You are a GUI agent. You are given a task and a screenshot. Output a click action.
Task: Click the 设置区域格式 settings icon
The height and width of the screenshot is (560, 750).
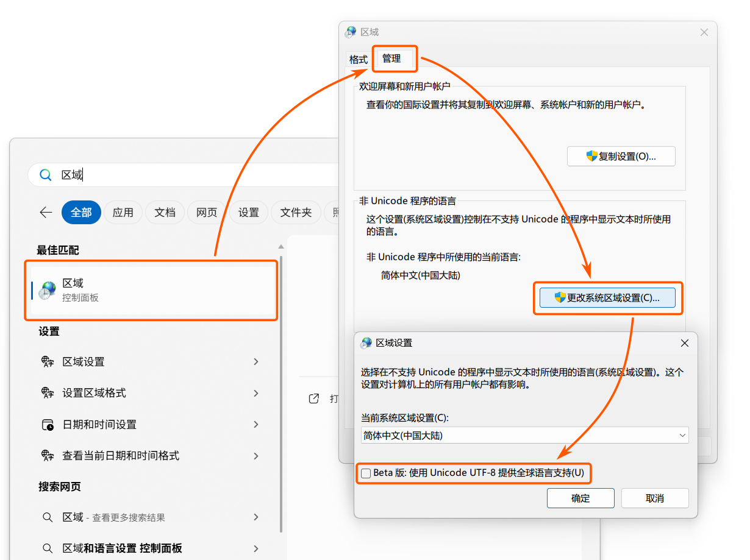[x=48, y=393]
